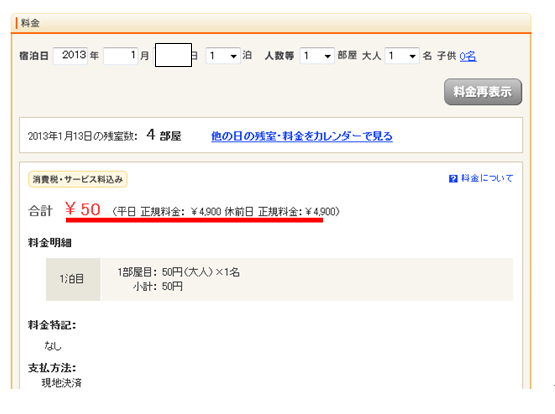555x414 pixels.
Task: Click the 1泊目 row label
Action: [x=73, y=279]
